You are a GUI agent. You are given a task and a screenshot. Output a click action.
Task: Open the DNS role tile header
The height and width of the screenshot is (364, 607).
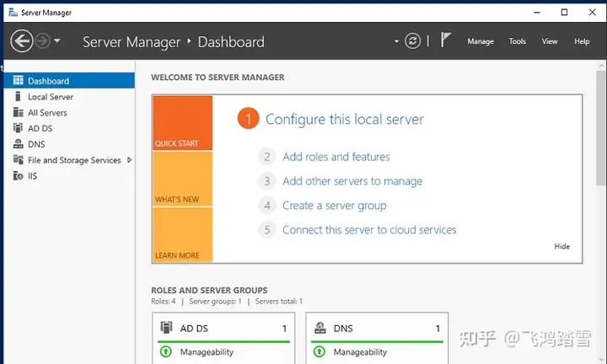(377, 328)
